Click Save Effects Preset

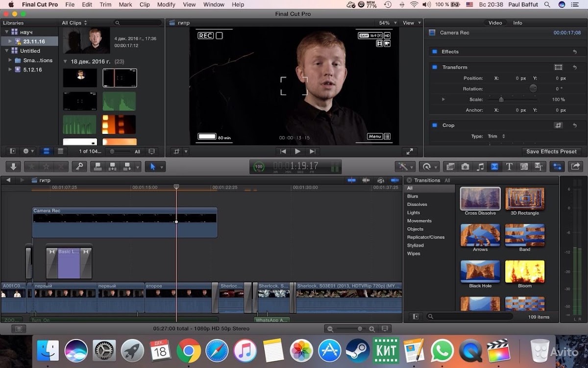pyautogui.click(x=552, y=151)
